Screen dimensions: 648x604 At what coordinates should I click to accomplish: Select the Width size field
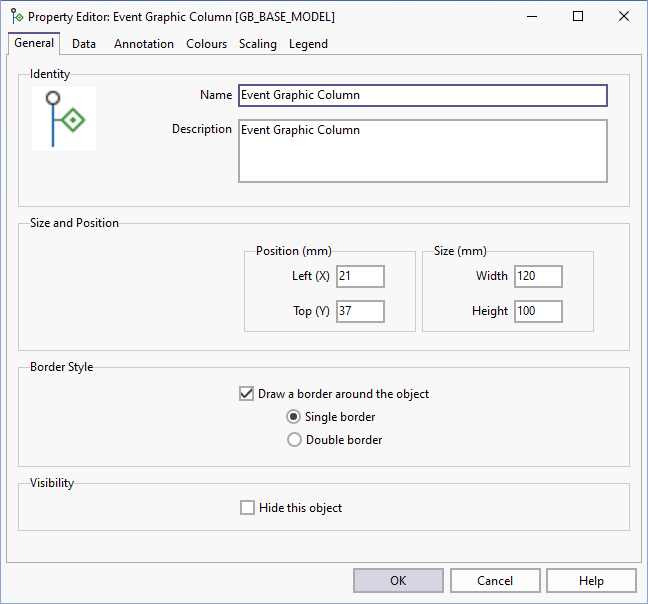(538, 276)
